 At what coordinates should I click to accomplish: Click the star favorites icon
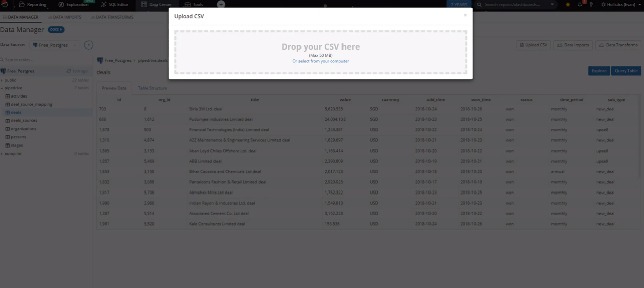point(568,4)
